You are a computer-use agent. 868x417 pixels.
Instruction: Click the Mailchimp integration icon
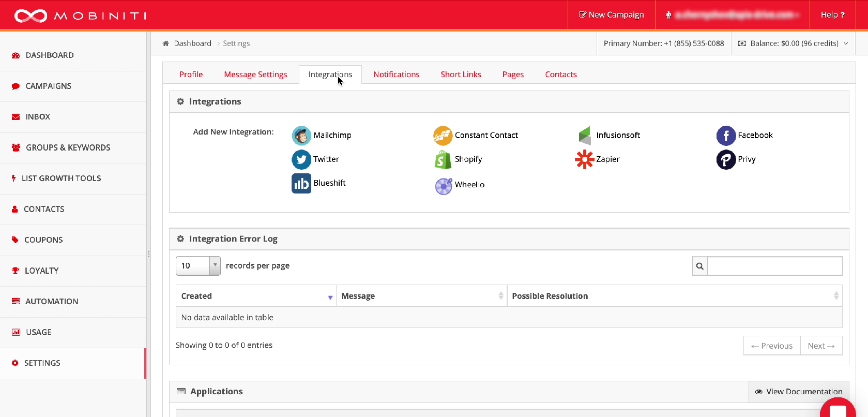point(301,136)
